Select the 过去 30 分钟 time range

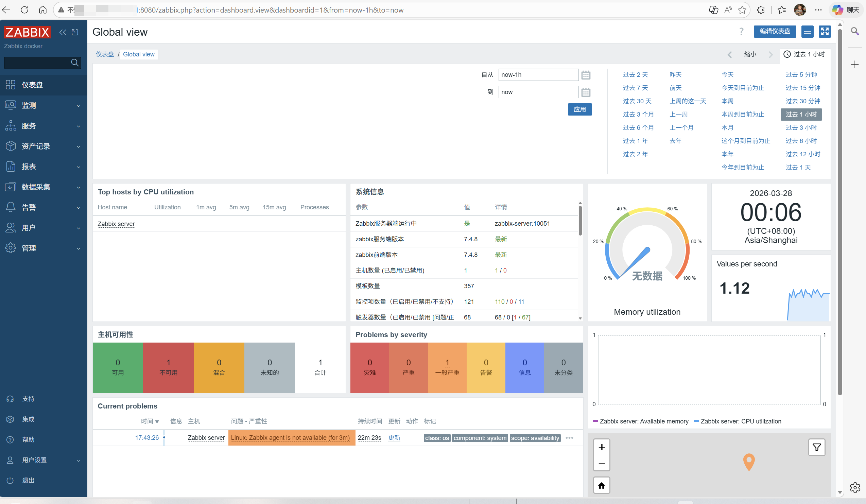802,101
